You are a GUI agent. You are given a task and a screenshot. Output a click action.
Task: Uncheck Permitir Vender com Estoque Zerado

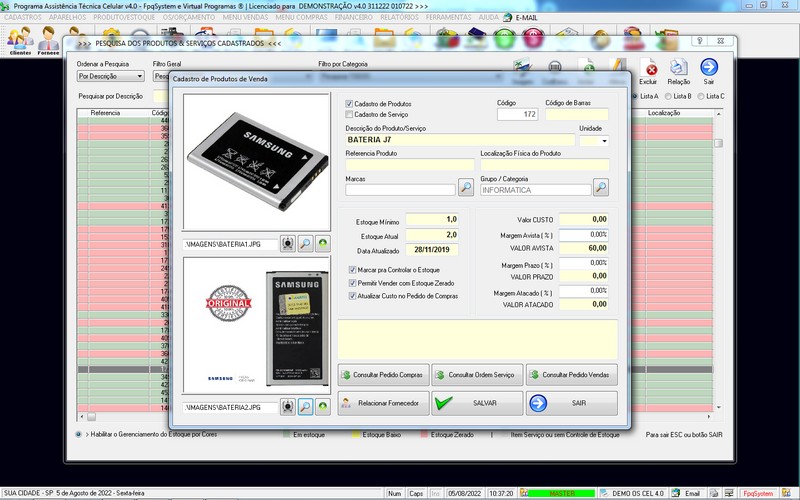(x=351, y=283)
